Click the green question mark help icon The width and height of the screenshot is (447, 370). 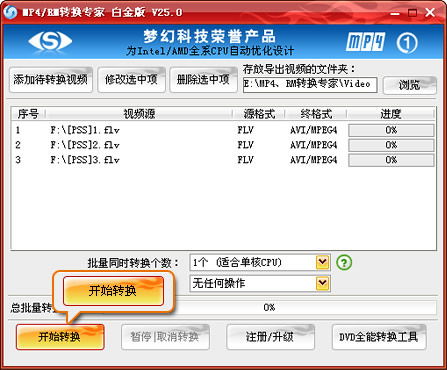[x=344, y=263]
